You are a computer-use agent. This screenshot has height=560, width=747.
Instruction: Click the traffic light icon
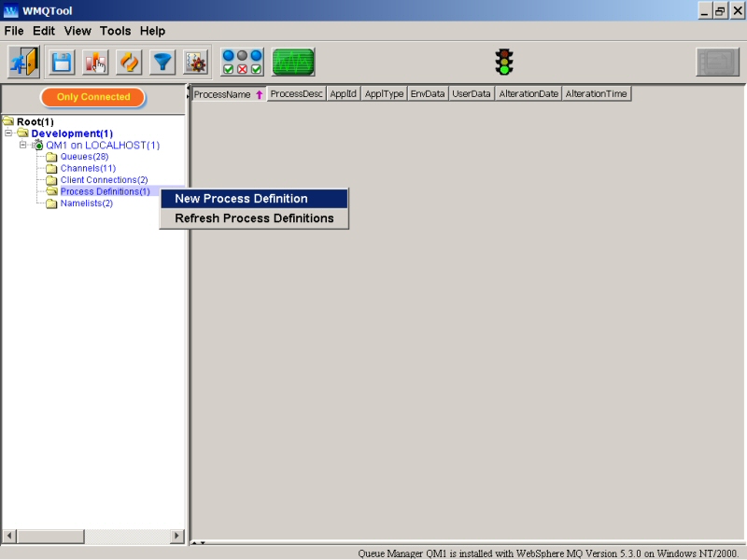tap(504, 62)
